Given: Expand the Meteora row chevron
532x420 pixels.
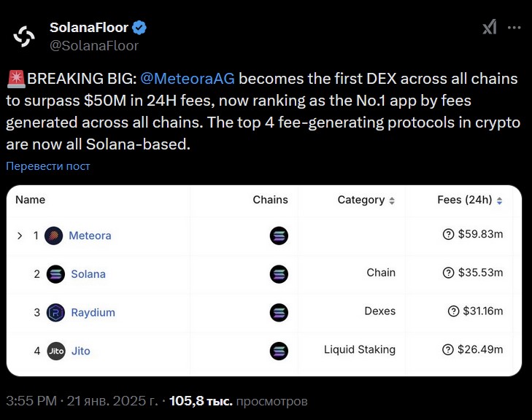Looking at the screenshot, I should point(20,236).
